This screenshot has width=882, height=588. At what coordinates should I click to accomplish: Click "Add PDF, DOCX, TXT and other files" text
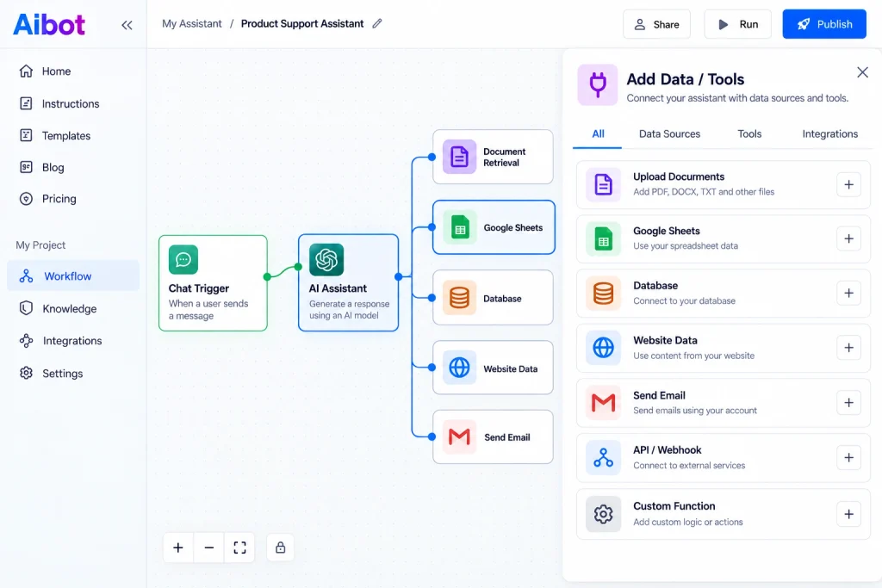tap(704, 192)
